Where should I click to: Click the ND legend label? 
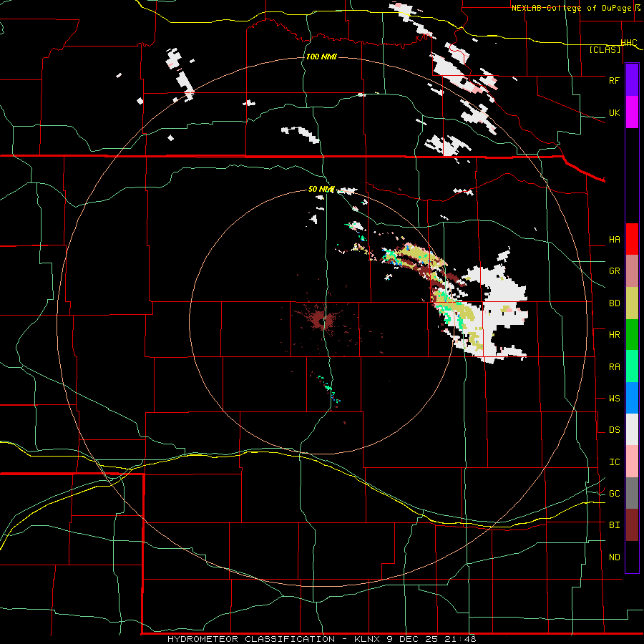[614, 557]
